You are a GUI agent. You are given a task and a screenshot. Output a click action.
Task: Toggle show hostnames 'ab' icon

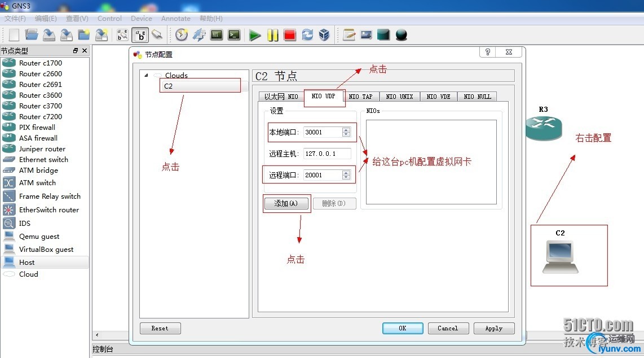(140, 35)
